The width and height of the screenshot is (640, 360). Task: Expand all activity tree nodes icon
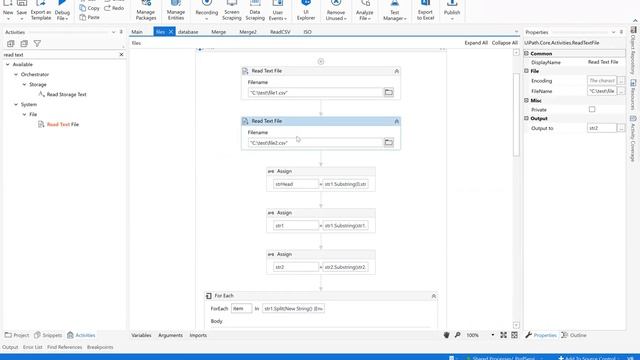[11, 43]
